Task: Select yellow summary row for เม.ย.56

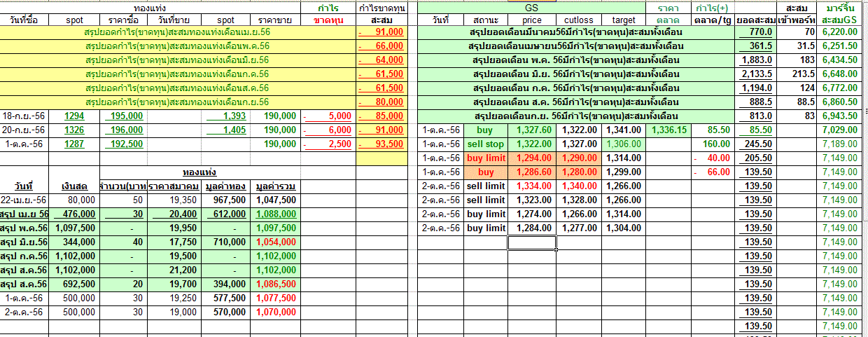Action: click(178, 32)
